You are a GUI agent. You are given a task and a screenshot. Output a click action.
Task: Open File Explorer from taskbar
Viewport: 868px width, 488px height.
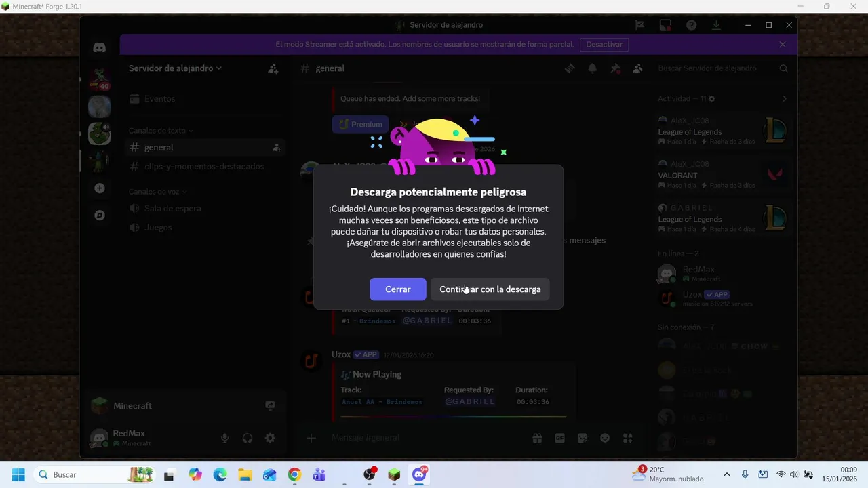[x=245, y=474]
